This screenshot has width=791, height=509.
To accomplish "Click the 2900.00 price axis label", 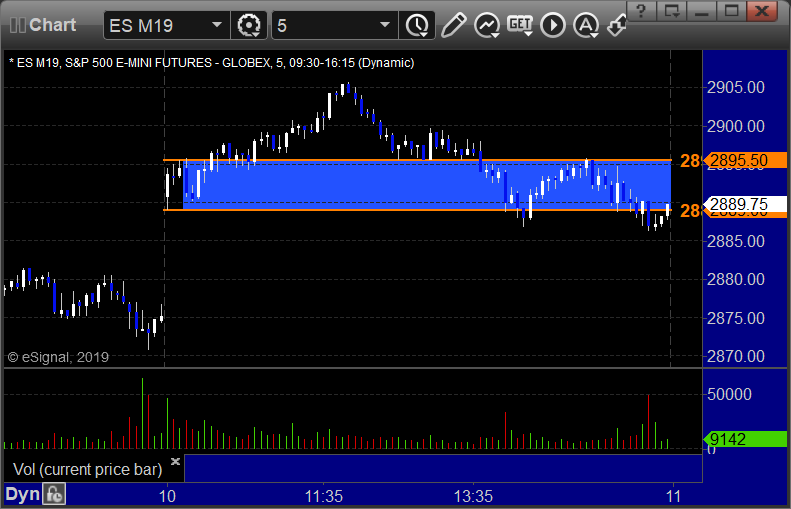I will tap(736, 126).
